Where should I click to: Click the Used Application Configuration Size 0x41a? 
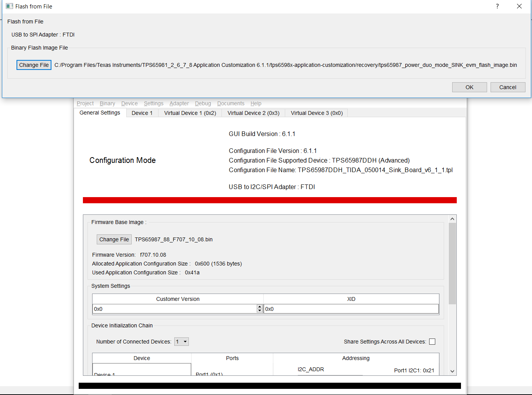(146, 272)
